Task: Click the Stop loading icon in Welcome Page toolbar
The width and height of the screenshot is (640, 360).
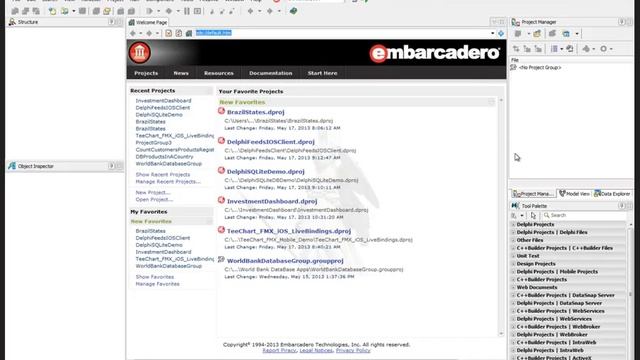Action: [x=169, y=33]
